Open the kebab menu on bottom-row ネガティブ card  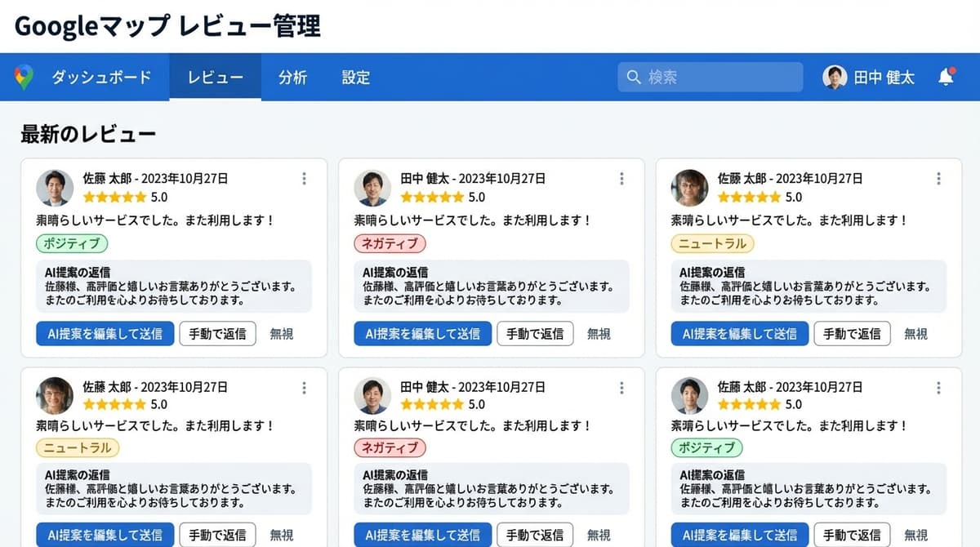click(x=621, y=388)
